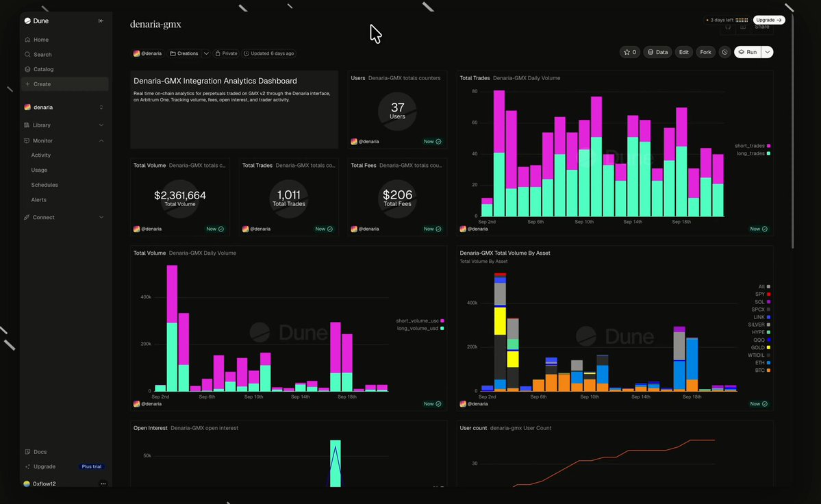
Task: Select Schedules in the sidebar
Action: coord(45,186)
